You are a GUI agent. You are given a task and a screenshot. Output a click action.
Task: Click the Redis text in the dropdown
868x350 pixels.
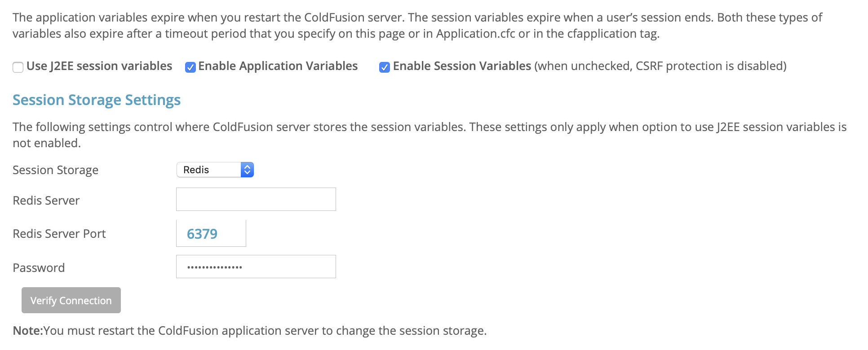tap(196, 170)
